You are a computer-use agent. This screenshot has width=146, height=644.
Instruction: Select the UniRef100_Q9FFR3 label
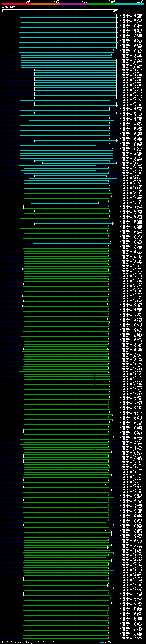tap(131, 118)
